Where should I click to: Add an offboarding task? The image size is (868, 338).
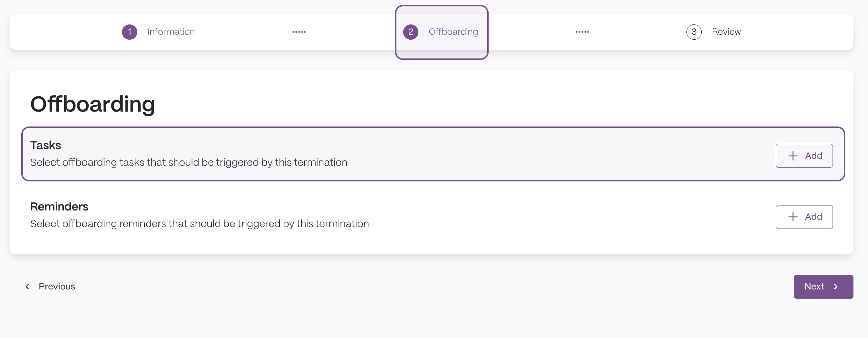(804, 156)
